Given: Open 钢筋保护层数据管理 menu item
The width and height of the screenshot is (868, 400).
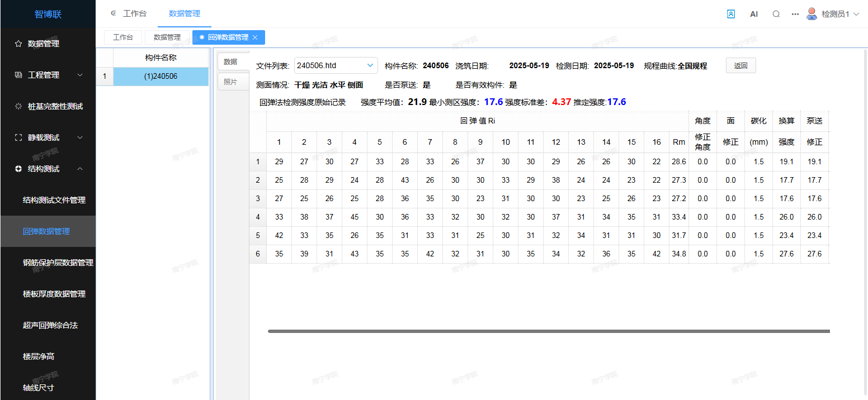Looking at the screenshot, I should tap(58, 263).
